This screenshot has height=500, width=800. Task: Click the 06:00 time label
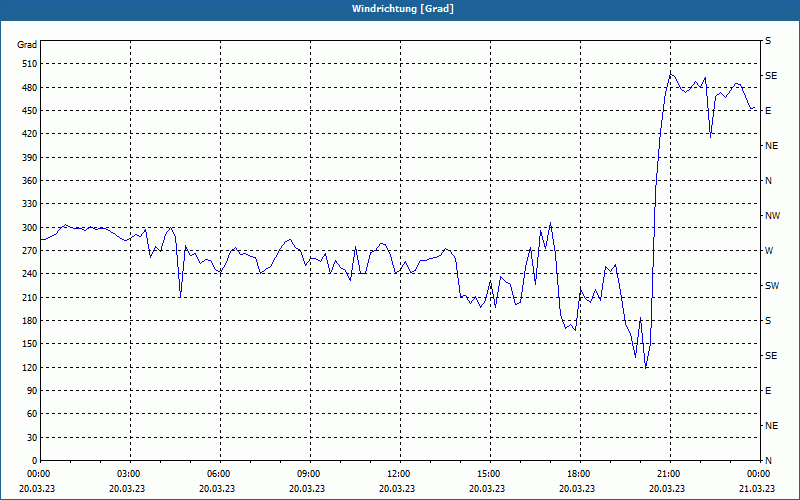point(218,474)
